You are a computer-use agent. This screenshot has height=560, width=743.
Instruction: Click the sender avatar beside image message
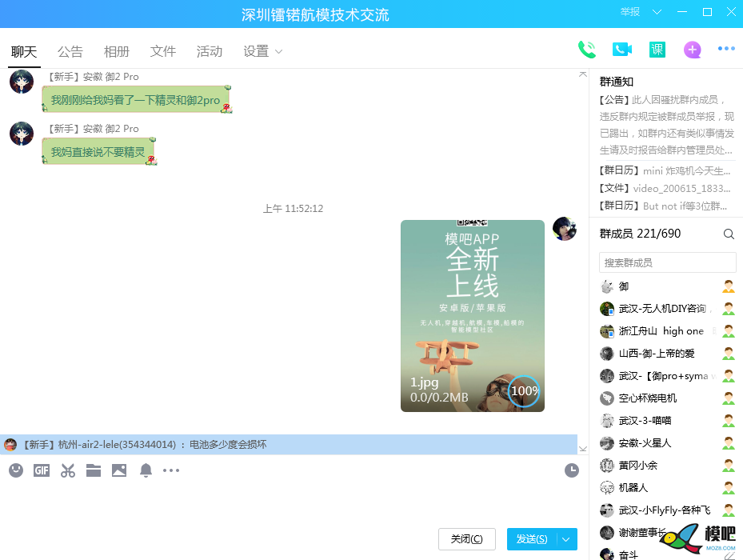[x=565, y=229]
